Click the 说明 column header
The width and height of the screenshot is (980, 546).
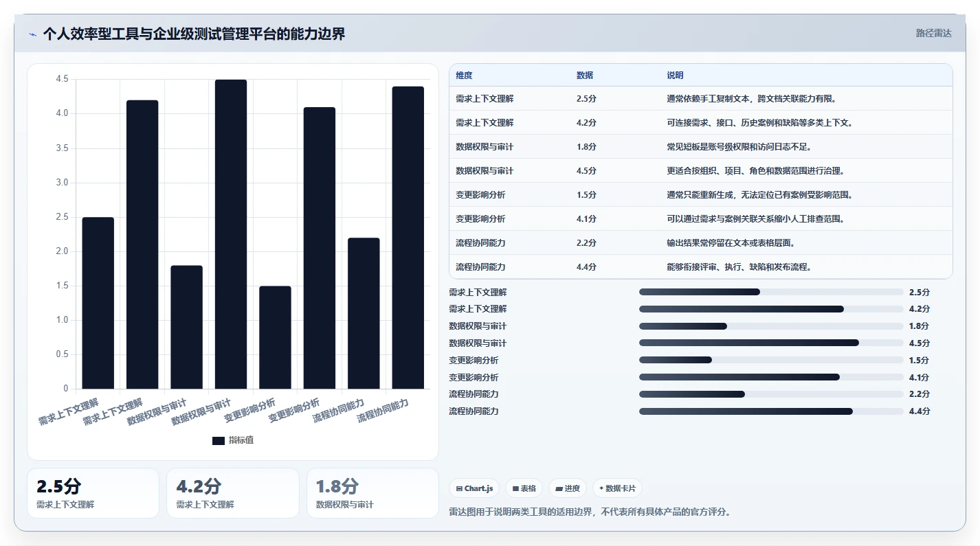pos(675,76)
